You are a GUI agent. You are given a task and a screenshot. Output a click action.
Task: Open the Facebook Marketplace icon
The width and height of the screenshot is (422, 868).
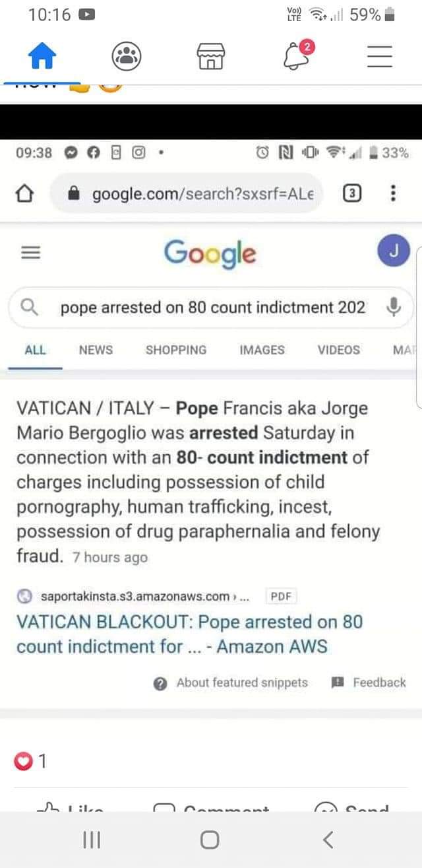pos(211,57)
